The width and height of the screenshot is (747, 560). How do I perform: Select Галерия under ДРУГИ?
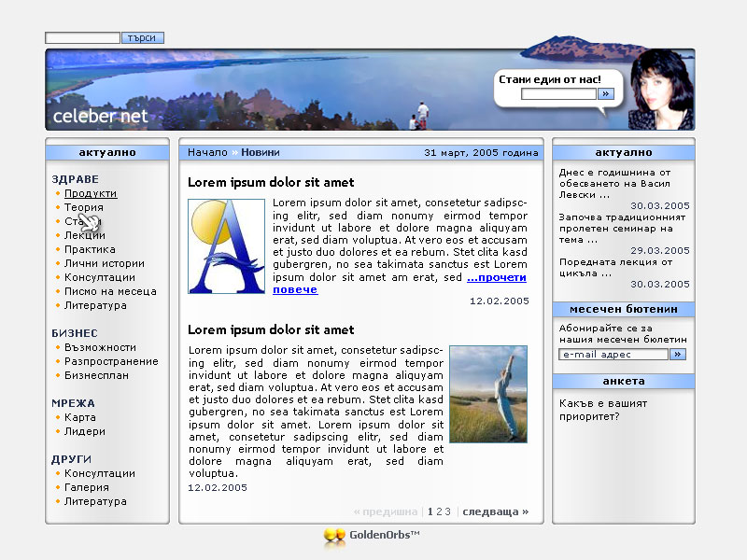pyautogui.click(x=86, y=487)
